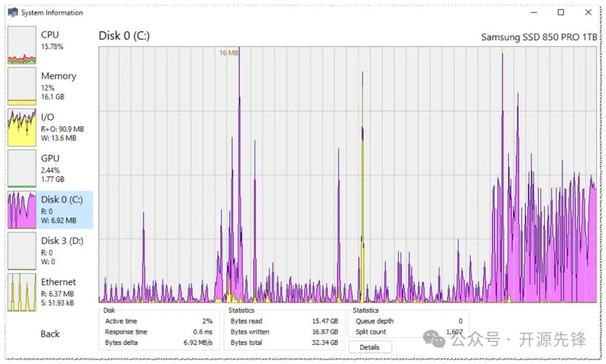606x364 pixels.
Task: Click the System Information title bar icon
Action: click(13, 12)
